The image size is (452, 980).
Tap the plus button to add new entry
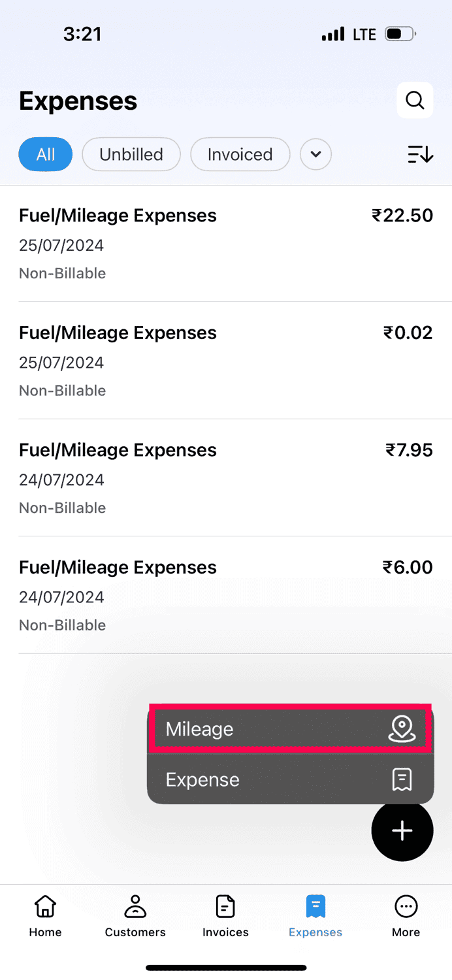[x=402, y=830]
